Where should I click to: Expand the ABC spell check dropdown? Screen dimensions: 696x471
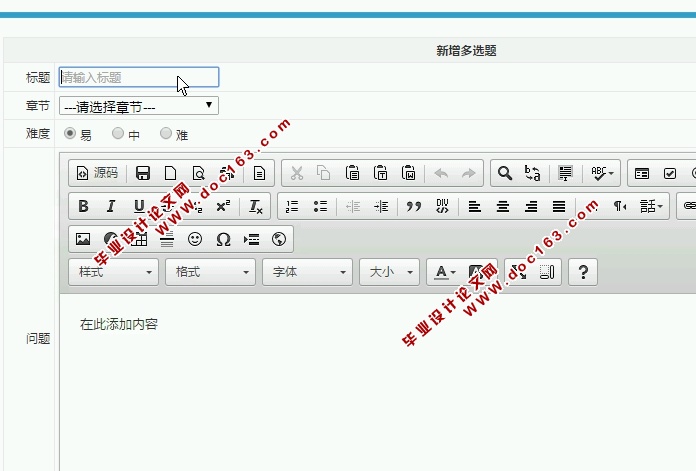click(x=602, y=173)
